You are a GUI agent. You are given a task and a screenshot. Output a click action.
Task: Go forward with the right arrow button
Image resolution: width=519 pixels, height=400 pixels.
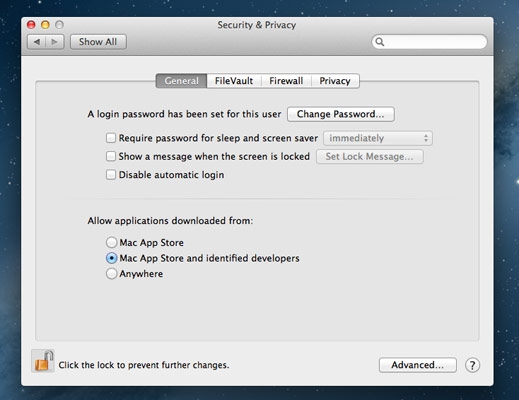click(x=55, y=42)
